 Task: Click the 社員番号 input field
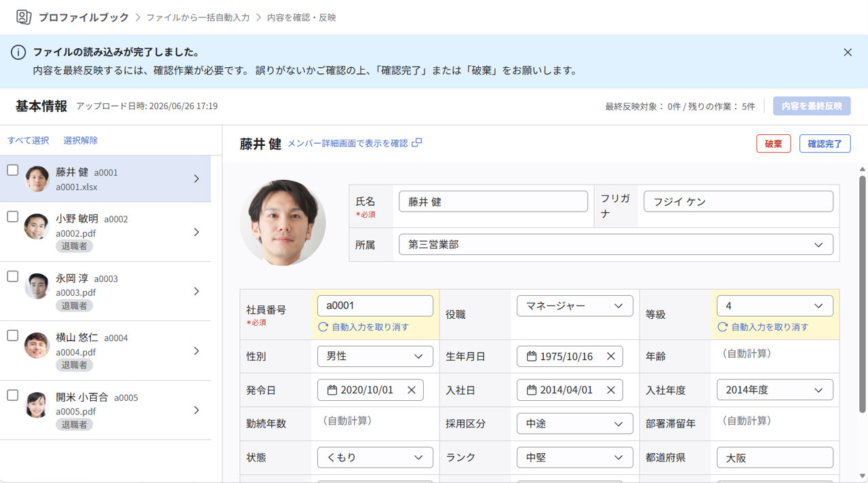[x=375, y=306]
